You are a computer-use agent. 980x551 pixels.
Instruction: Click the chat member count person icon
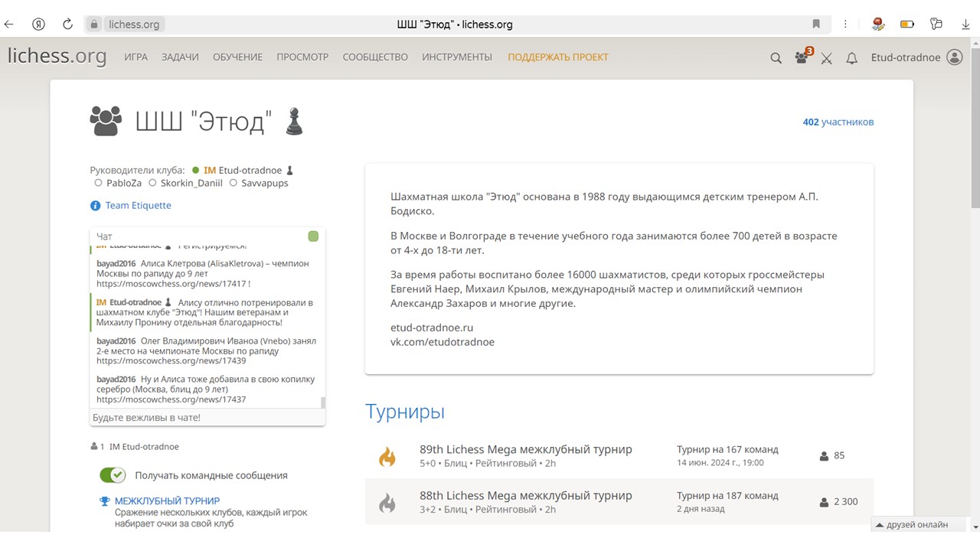(x=94, y=447)
